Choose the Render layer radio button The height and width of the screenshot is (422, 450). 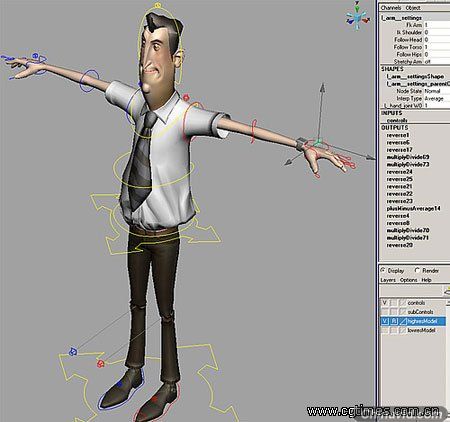[417, 270]
